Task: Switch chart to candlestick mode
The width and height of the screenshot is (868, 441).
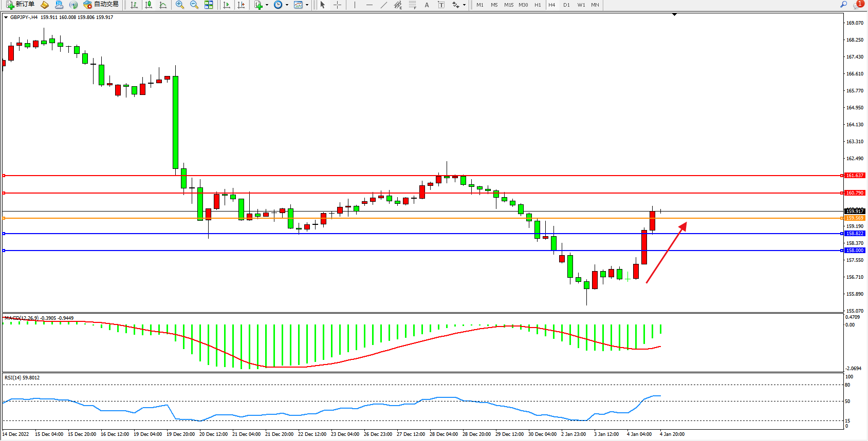Action: pyautogui.click(x=149, y=5)
